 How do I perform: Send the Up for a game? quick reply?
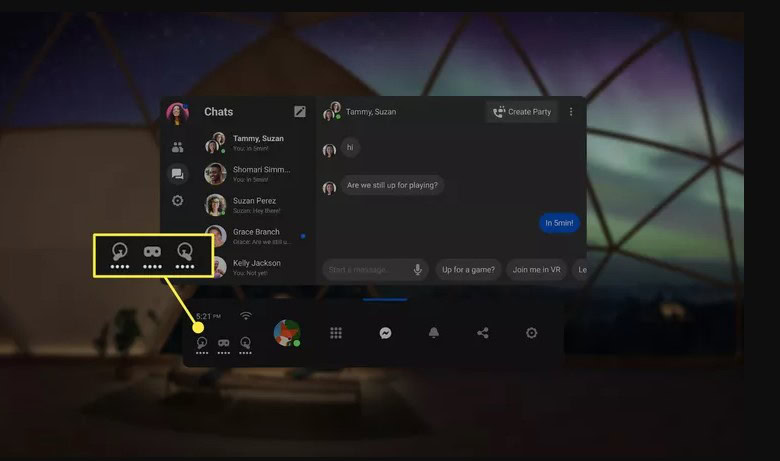pos(468,270)
